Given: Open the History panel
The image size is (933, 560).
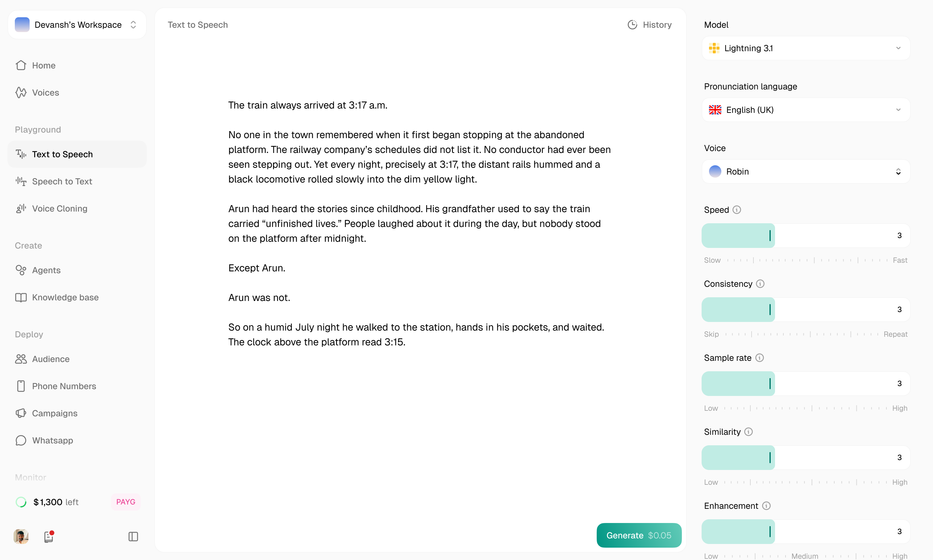Looking at the screenshot, I should [x=649, y=25].
